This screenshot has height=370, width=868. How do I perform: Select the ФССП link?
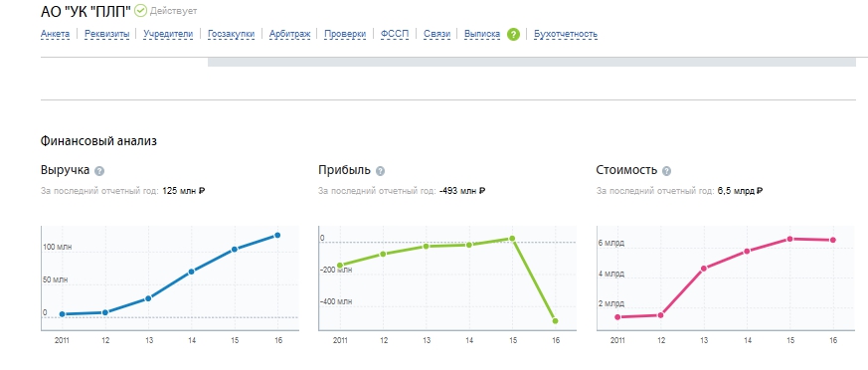(395, 35)
